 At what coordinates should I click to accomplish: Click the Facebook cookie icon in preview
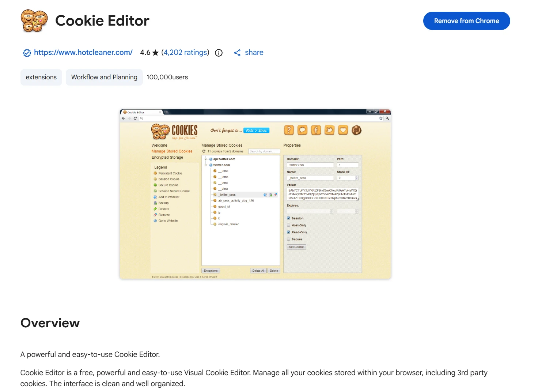tap(316, 130)
